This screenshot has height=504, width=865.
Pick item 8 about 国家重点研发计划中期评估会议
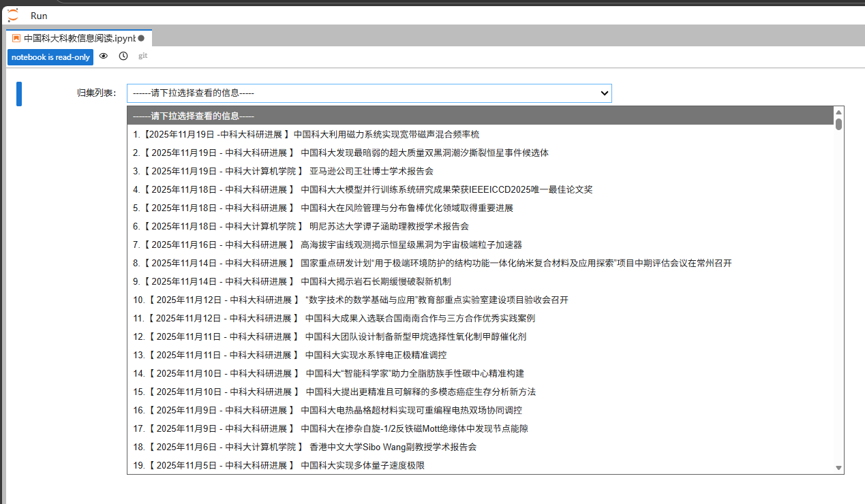481,263
